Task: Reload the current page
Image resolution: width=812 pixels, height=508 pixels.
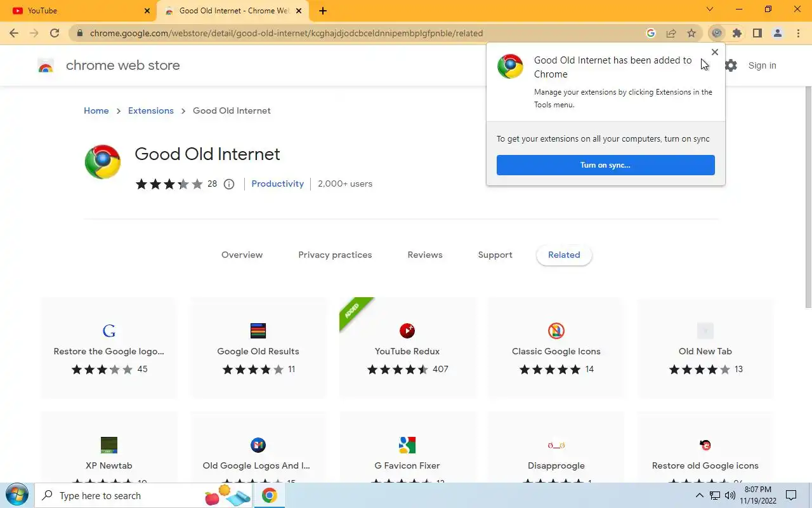Action: click(55, 33)
